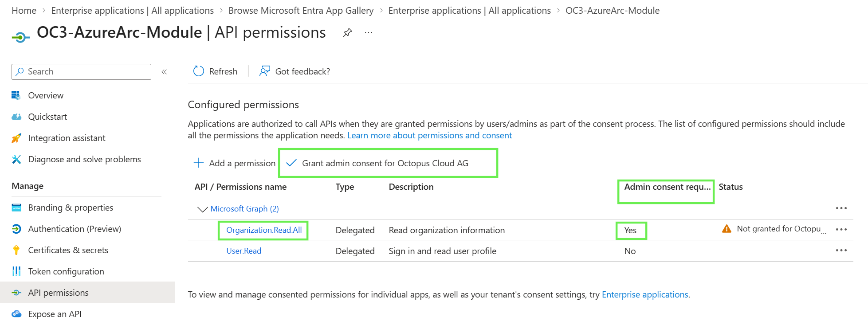The width and height of the screenshot is (868, 325).
Task: Click the plus icon for Add a permission
Action: point(199,163)
